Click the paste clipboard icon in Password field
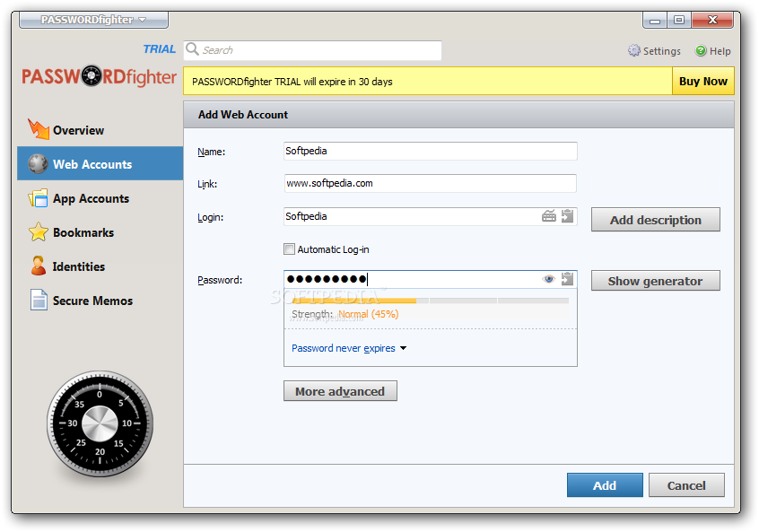Image resolution: width=759 pixels, height=532 pixels. tap(567, 279)
